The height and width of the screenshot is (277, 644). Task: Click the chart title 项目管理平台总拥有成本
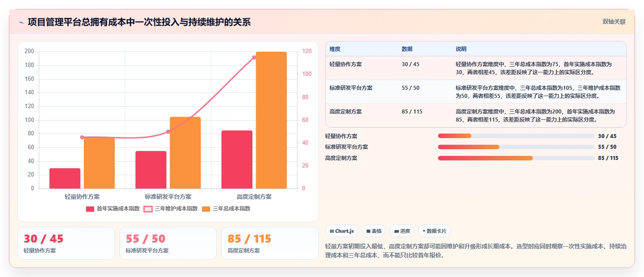tap(139, 22)
